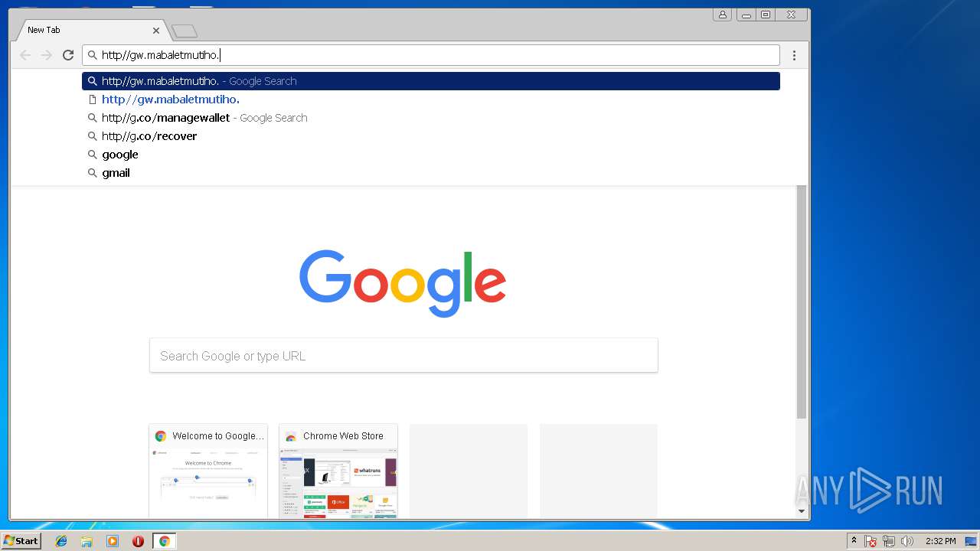Focus the 'Search Google or type URL' box
This screenshot has width=980, height=551.
403,356
